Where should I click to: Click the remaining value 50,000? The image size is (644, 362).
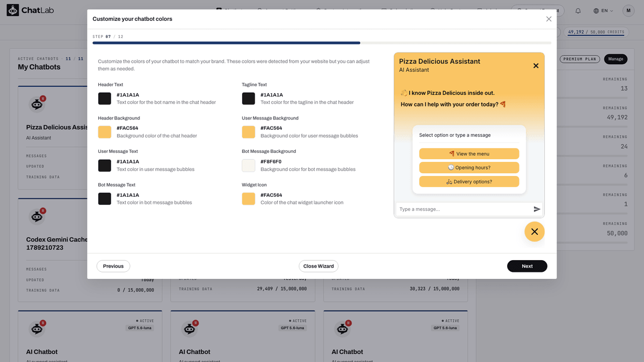click(617, 233)
